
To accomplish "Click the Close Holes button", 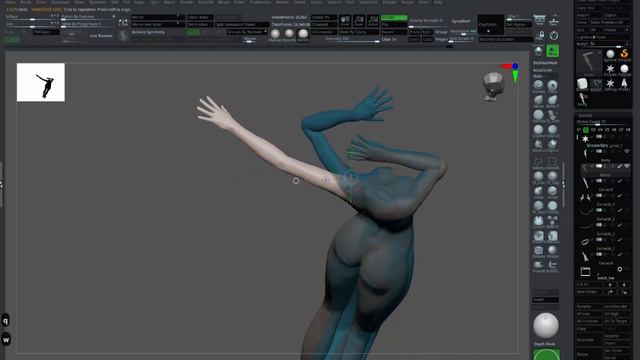I will click(x=200, y=17).
